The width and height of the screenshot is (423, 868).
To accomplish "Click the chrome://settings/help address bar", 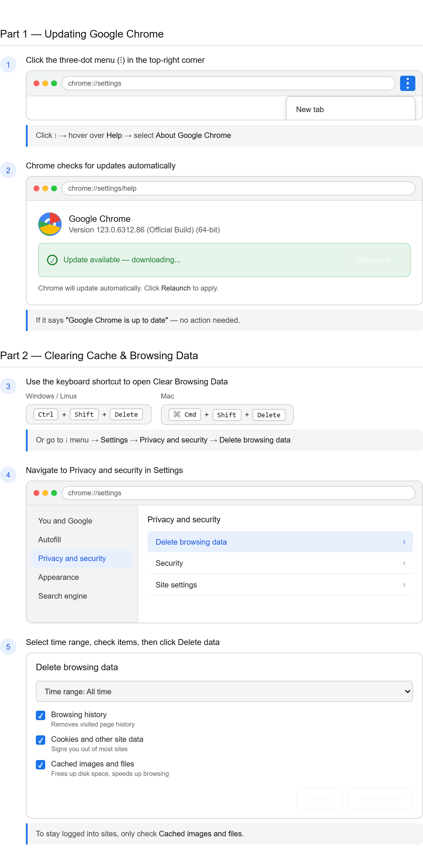I will coord(238,188).
